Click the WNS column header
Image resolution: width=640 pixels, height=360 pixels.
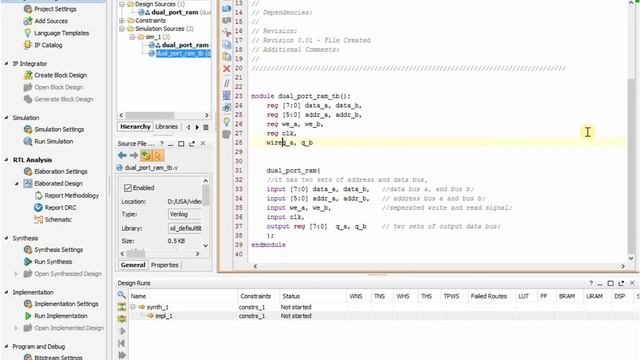(x=356, y=296)
